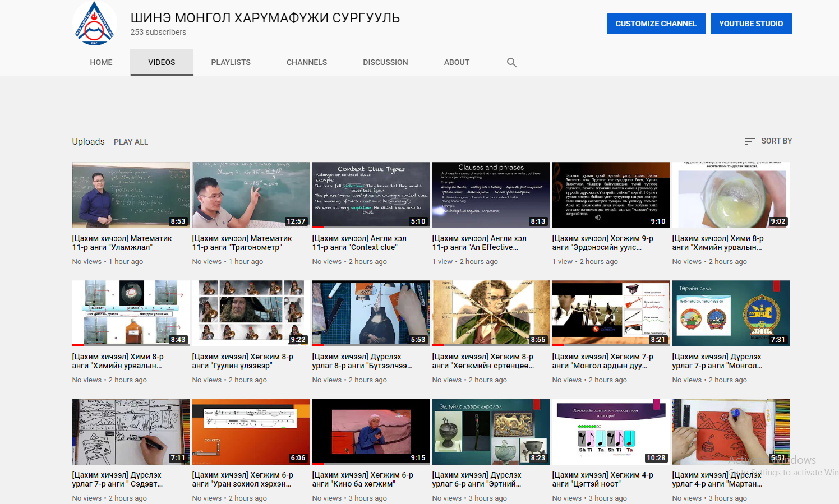Image resolution: width=839 pixels, height=504 pixels.
Task: Open YouTube Studio
Action: [751, 24]
